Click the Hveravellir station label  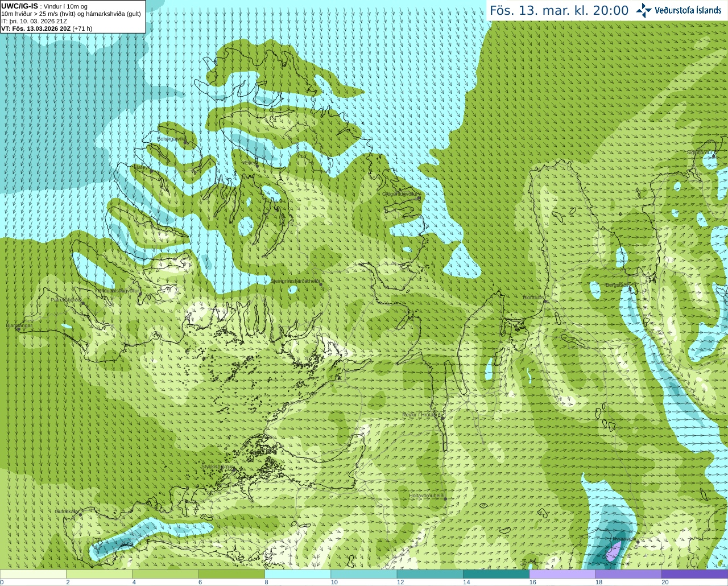tap(625, 538)
